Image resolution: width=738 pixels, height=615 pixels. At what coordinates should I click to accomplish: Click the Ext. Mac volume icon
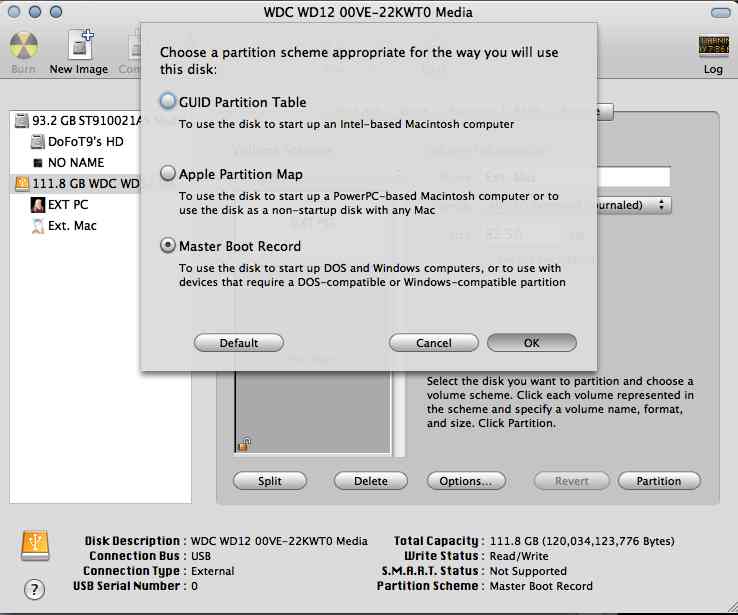pos(38,226)
